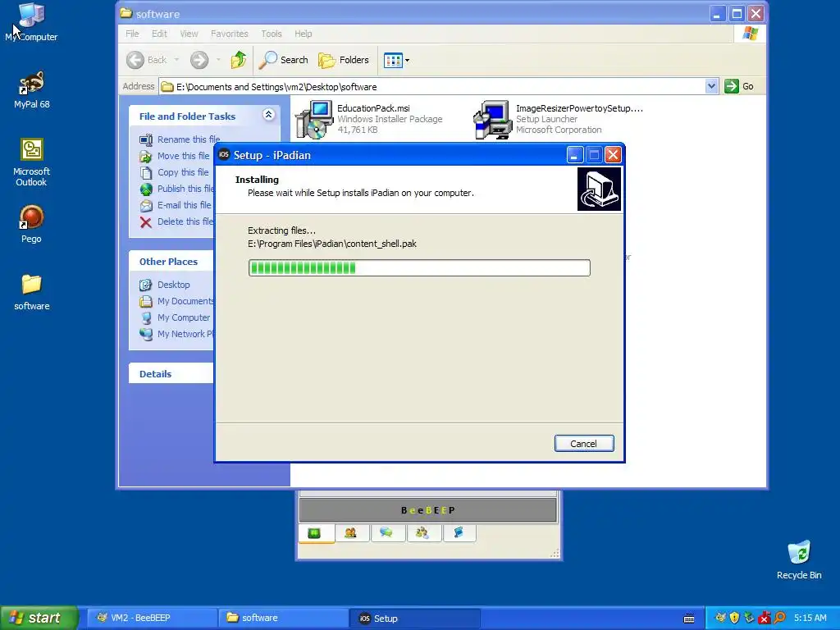The image size is (840, 630).
Task: Select BeeBEEP groups tab
Action: pos(422,533)
